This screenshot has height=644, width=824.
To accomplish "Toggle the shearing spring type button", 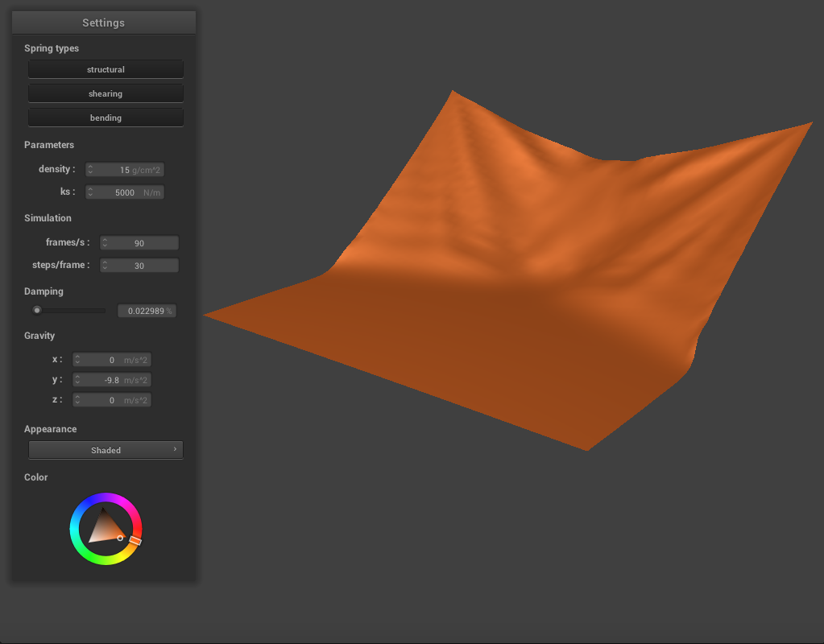I will click(x=106, y=94).
